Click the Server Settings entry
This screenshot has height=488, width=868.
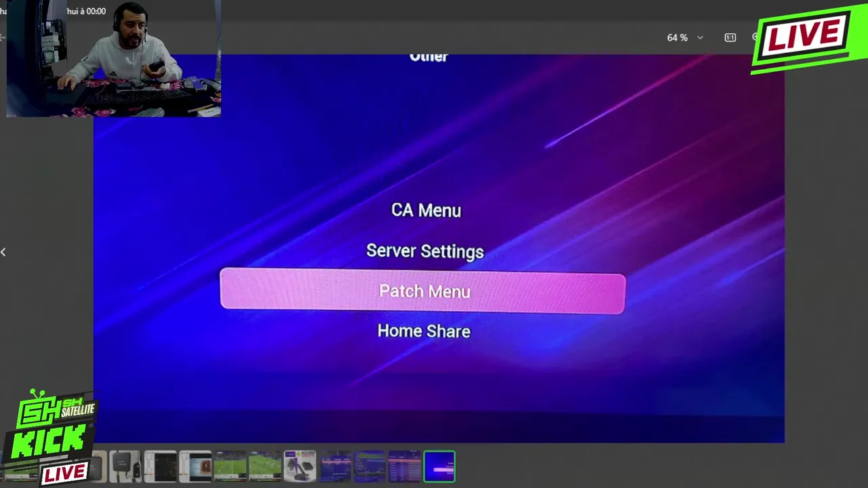pyautogui.click(x=425, y=251)
